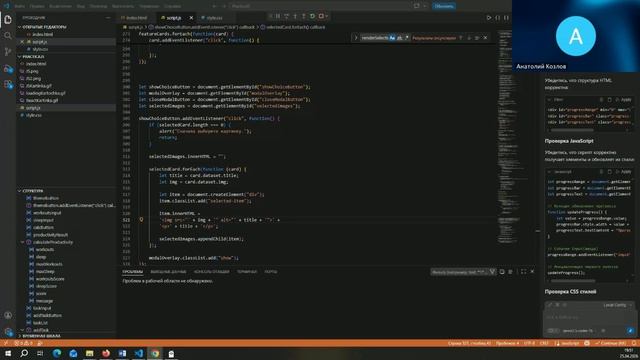The height and width of the screenshot is (360, 640).
Task: Open the Терминал menu
Action: pyautogui.click(x=149, y=6)
